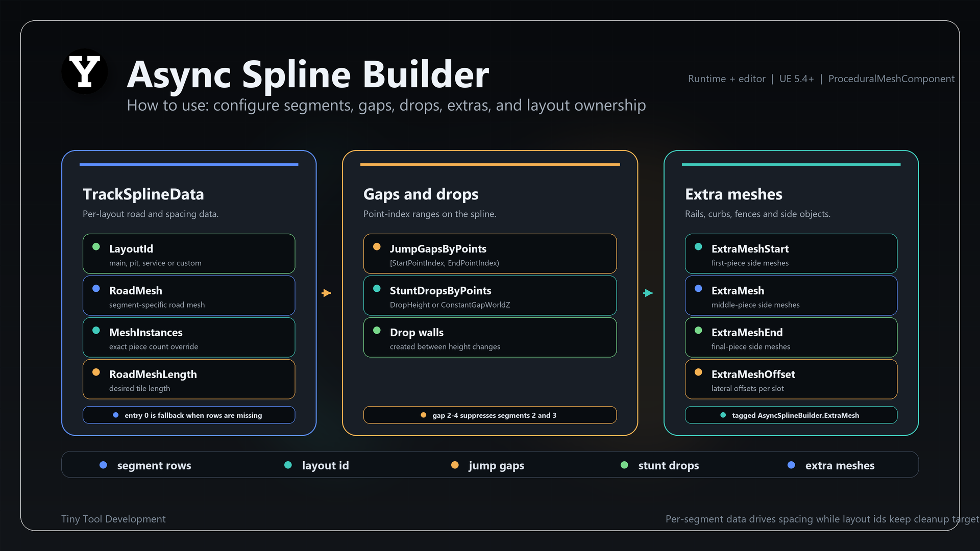The width and height of the screenshot is (980, 551).
Task: Click the teal arrow before Extra meshes panel
Action: click(648, 293)
